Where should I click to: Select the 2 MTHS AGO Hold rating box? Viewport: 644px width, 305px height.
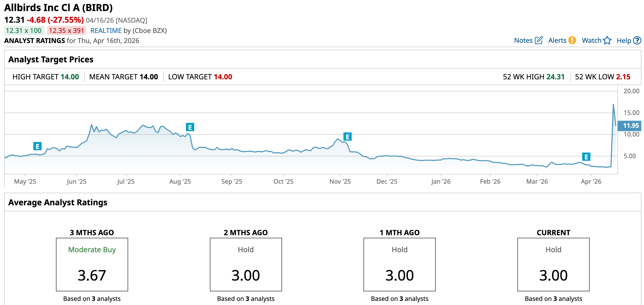(x=246, y=264)
